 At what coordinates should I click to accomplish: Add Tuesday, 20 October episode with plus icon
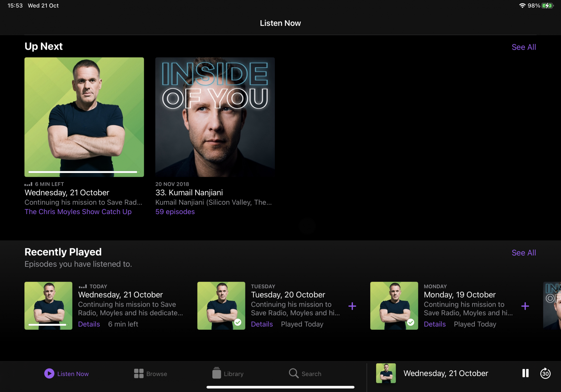point(352,306)
